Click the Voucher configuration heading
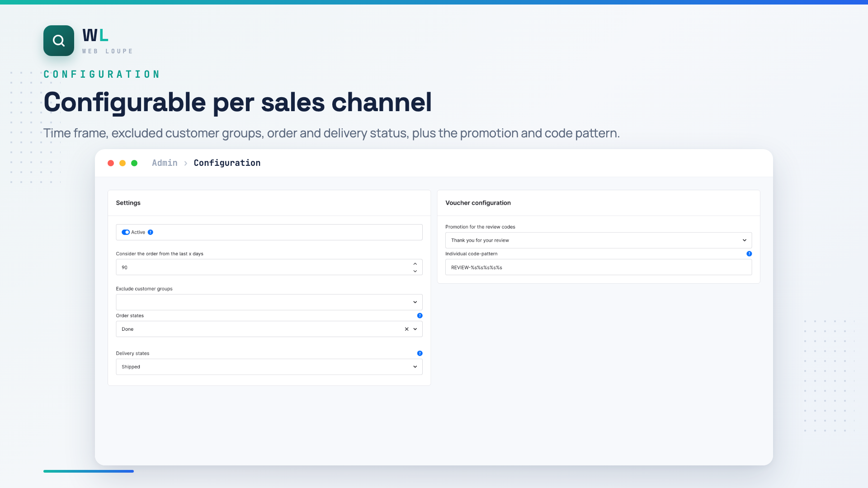 478,203
